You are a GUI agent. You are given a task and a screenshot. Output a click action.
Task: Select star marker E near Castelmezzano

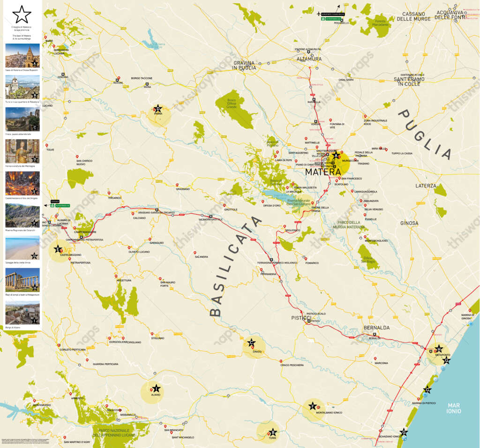(58, 249)
